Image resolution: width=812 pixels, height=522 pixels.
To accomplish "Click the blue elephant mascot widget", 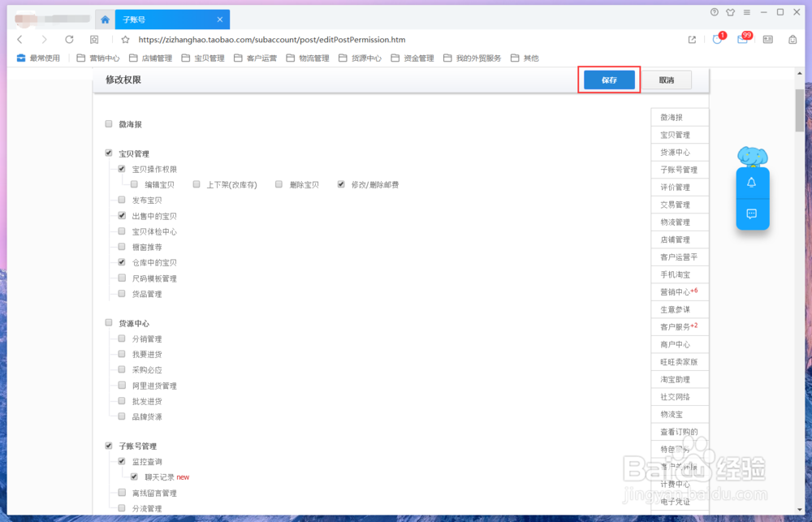I will tap(753, 157).
